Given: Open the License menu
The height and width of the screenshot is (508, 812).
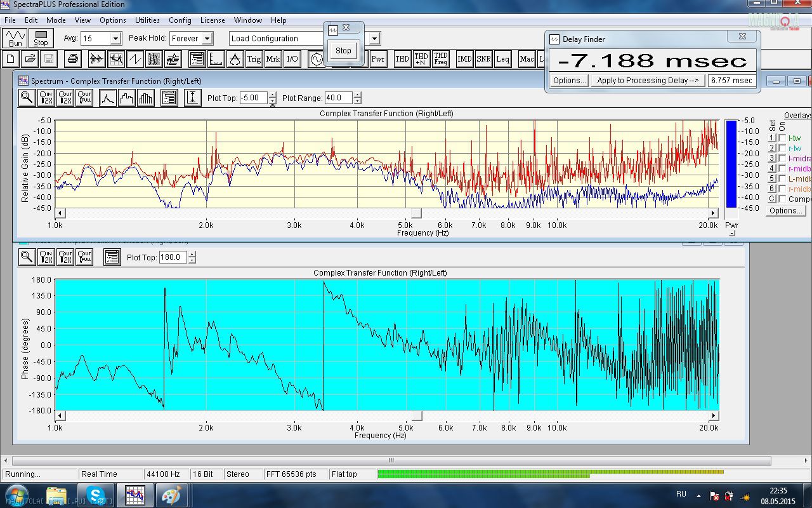Looking at the screenshot, I should (213, 20).
